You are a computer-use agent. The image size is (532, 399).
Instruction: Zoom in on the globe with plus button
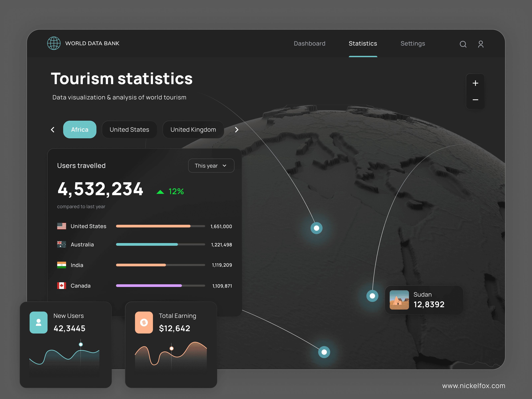coord(475,83)
